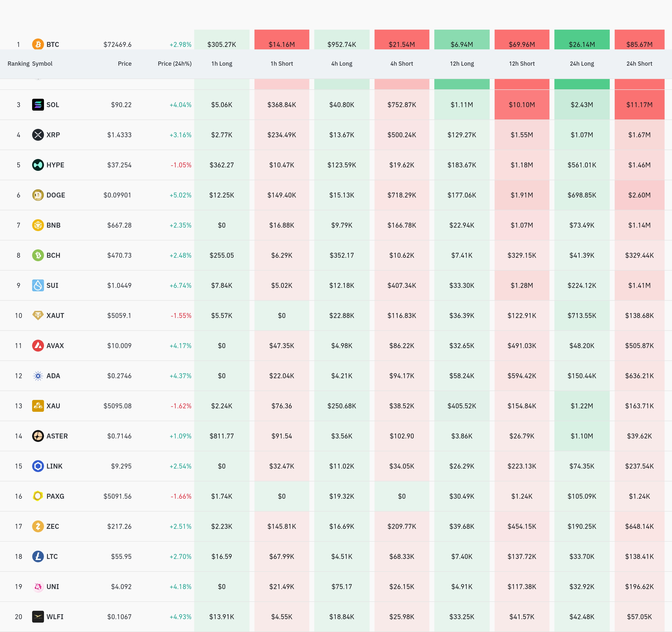Open the PAXG symbol link
The image size is (672, 632).
(x=55, y=496)
